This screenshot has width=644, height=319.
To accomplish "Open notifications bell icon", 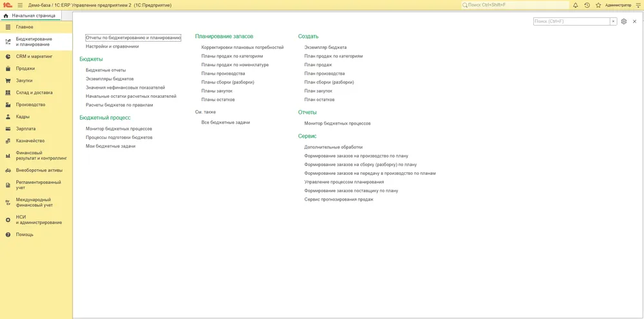I will pyautogui.click(x=575, y=5).
